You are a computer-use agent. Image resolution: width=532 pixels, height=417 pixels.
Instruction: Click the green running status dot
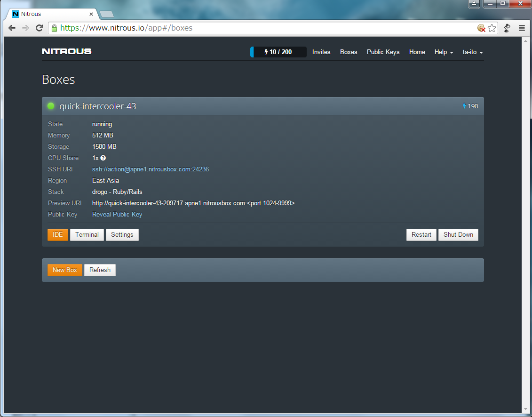[x=51, y=106]
